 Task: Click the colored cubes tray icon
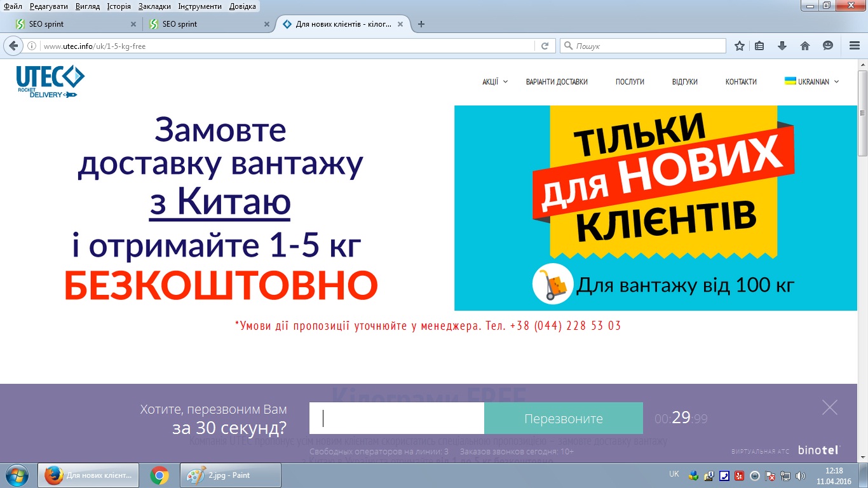point(694,475)
